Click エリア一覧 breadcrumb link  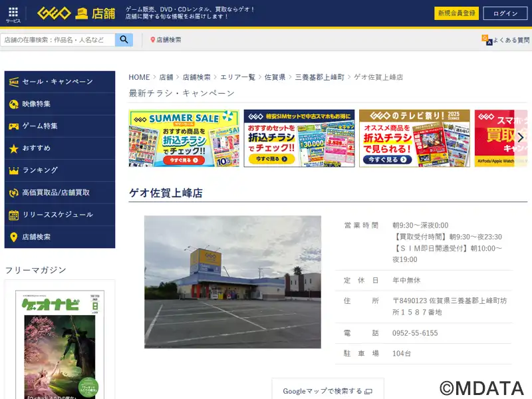pos(237,77)
